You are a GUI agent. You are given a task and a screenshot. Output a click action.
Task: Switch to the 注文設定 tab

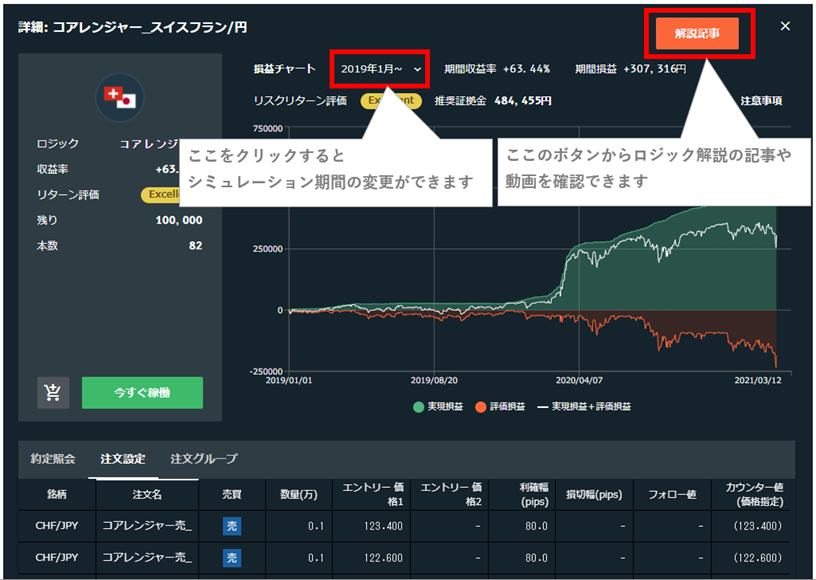pyautogui.click(x=123, y=459)
